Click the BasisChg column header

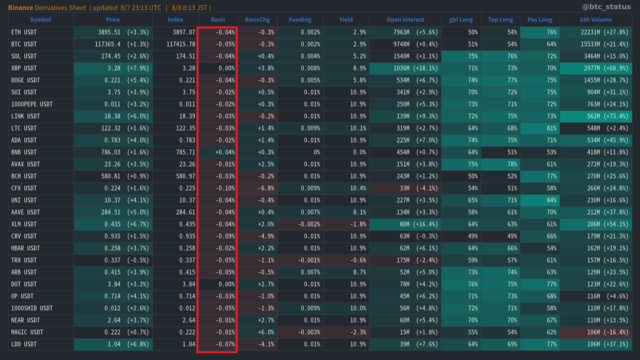click(x=257, y=20)
